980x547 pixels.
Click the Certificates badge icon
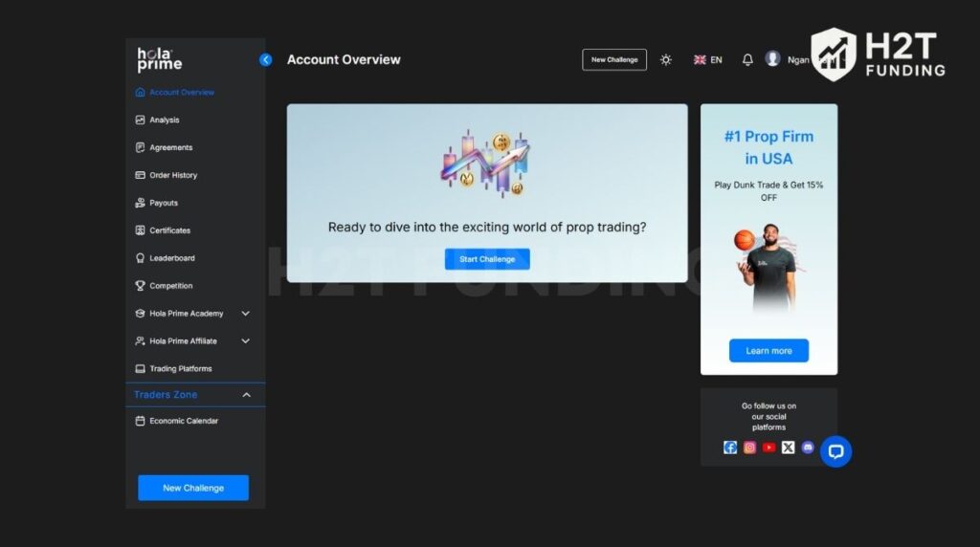[x=140, y=230]
